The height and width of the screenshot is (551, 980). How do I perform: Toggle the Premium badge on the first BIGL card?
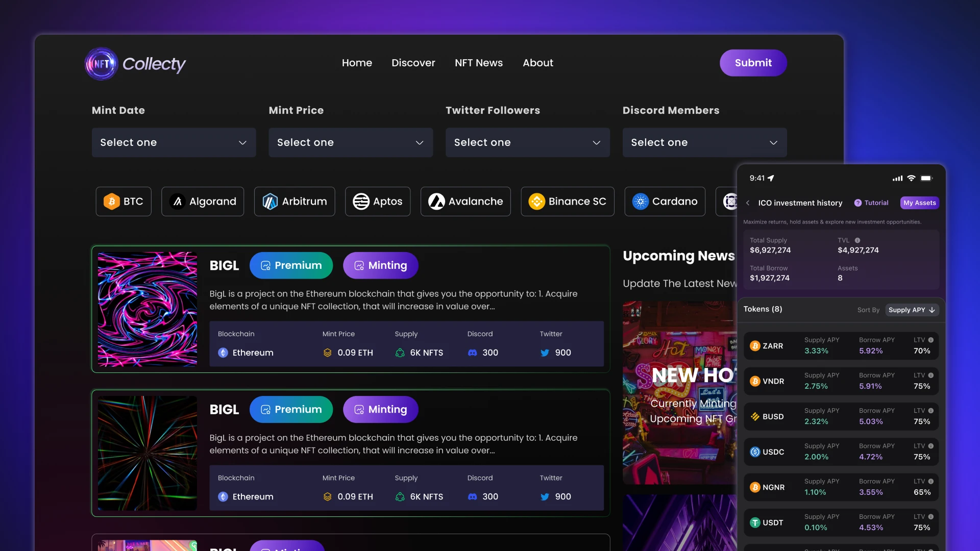tap(291, 265)
